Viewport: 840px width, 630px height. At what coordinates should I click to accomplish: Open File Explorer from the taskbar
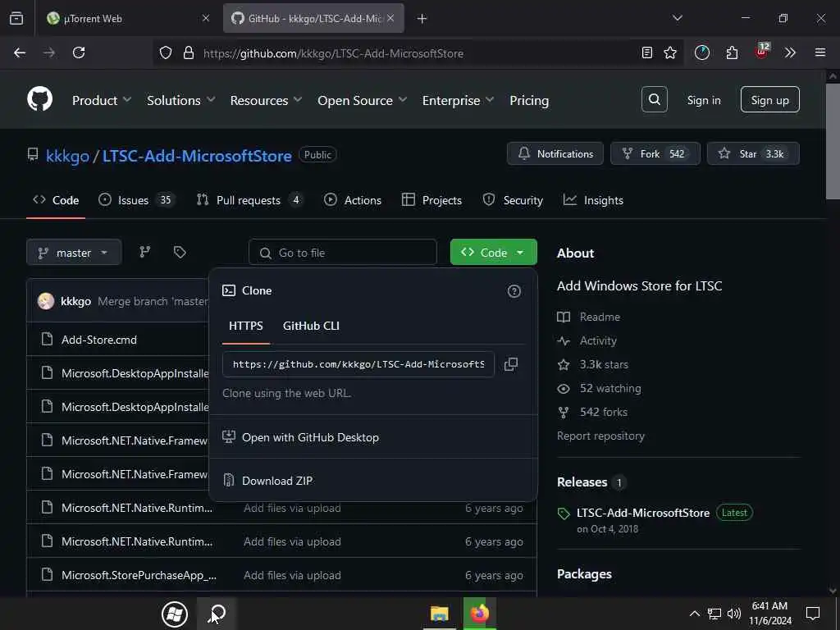(x=440, y=614)
